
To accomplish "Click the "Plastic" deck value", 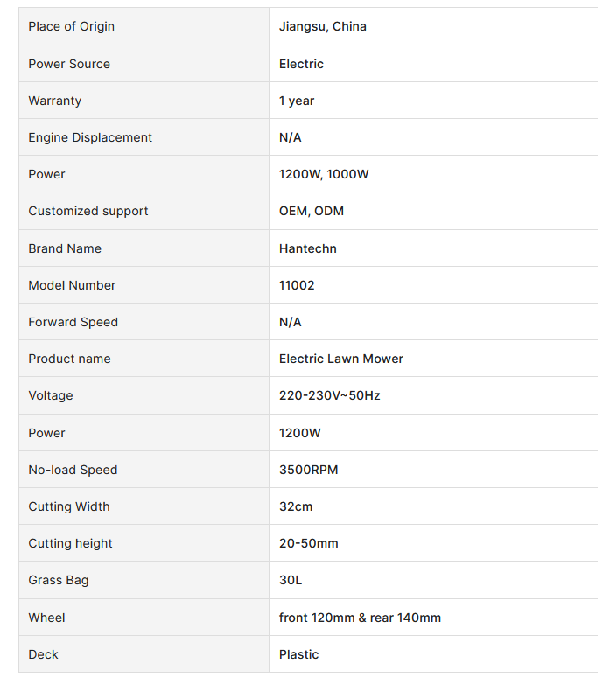I will tap(298, 654).
